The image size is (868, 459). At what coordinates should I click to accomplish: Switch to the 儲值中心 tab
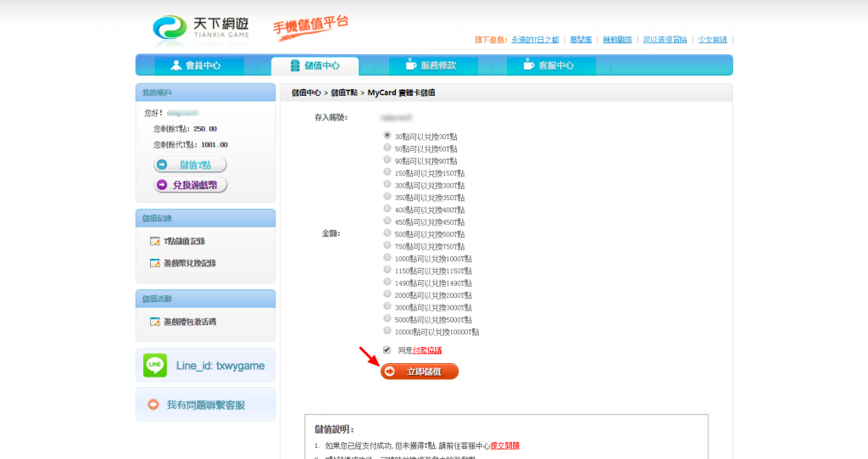tap(315, 66)
